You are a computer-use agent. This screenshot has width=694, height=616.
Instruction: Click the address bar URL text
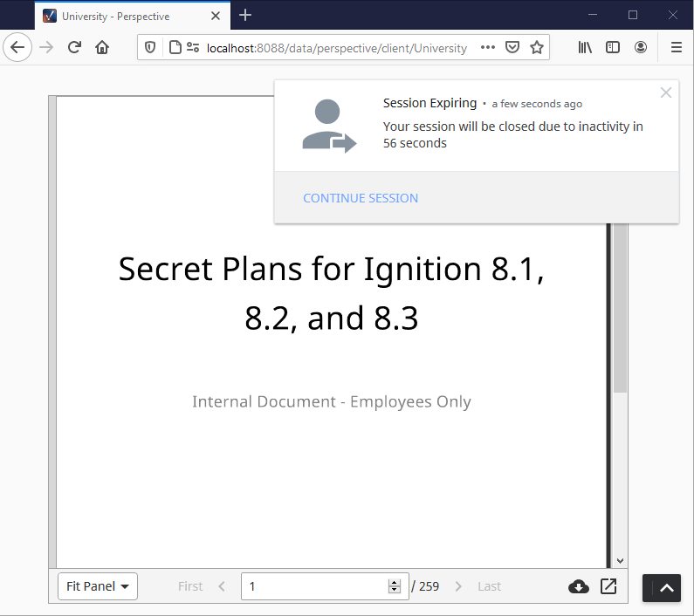point(337,48)
